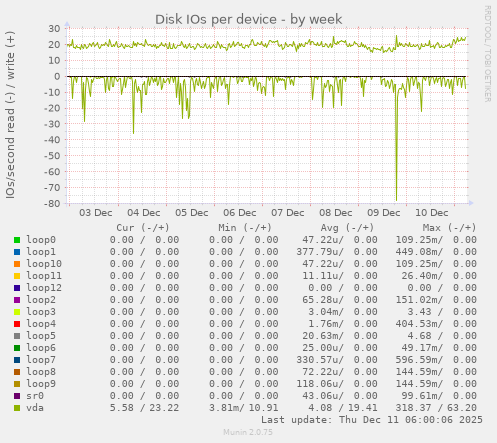This screenshot has width=497, height=443.
Task: Click loop7 max value '596.59m/ 0.00'
Action: pos(436,360)
